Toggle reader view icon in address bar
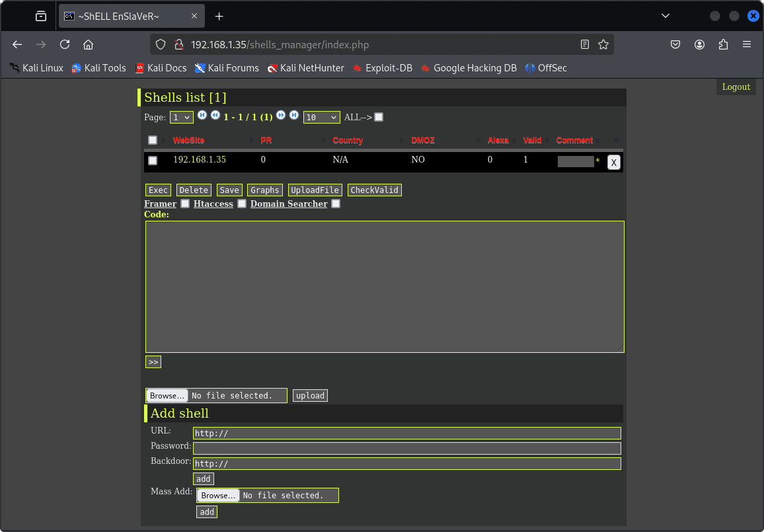764x532 pixels. pyautogui.click(x=585, y=44)
